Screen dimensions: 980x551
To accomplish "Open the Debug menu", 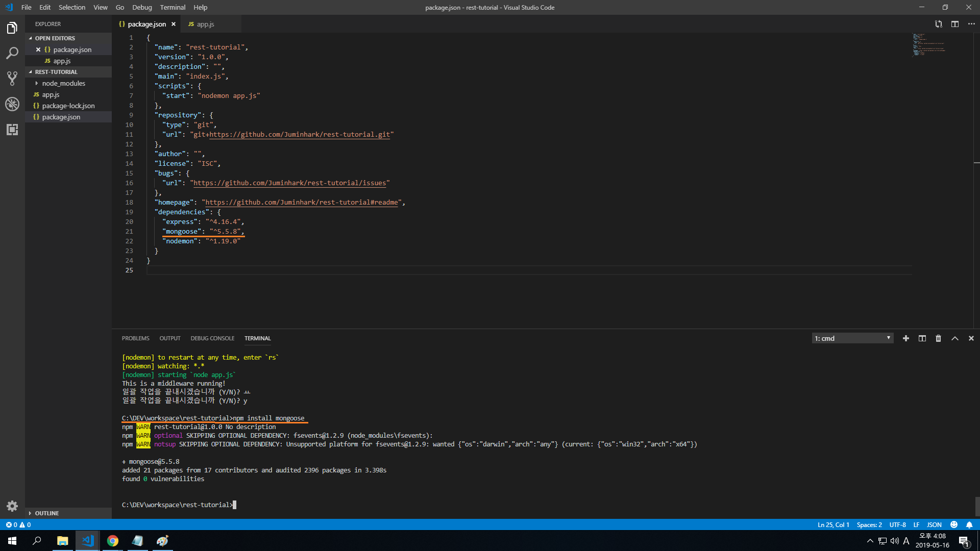I will click(142, 7).
